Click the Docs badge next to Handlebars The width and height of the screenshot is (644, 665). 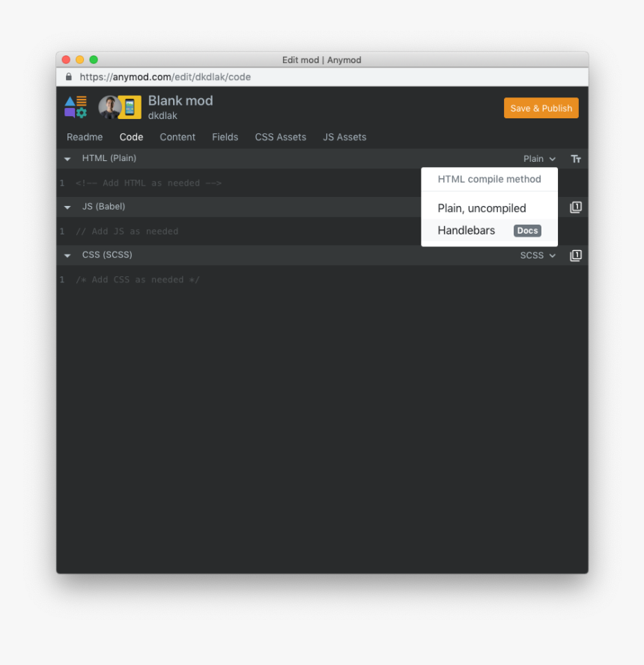(527, 231)
